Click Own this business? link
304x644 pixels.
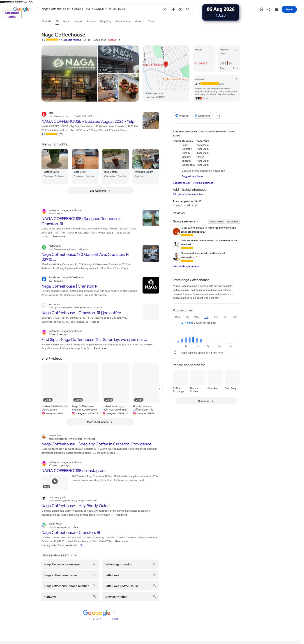(x=203, y=183)
